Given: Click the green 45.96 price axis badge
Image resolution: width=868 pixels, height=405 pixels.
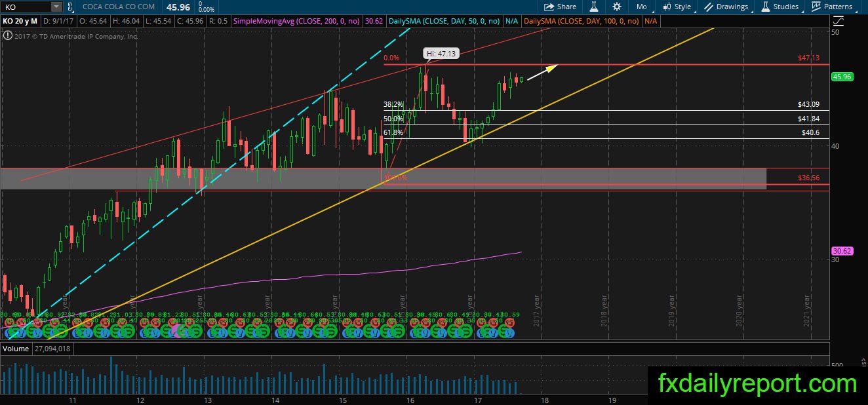Looking at the screenshot, I should [x=841, y=77].
